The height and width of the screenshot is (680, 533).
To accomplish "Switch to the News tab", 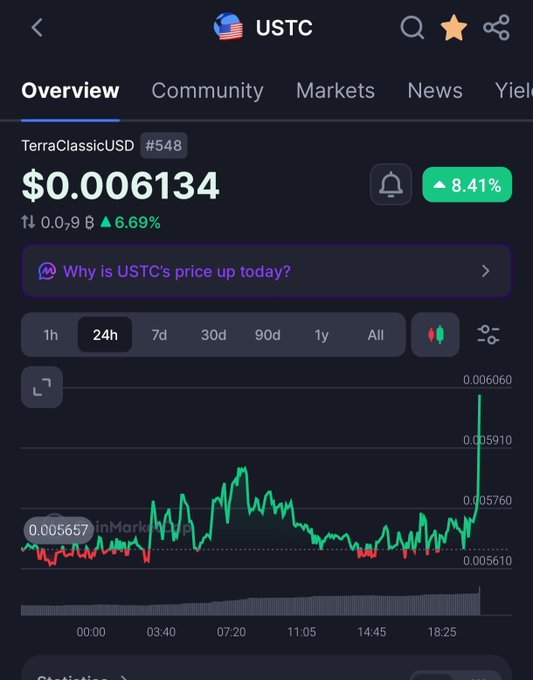I will click(x=435, y=91).
